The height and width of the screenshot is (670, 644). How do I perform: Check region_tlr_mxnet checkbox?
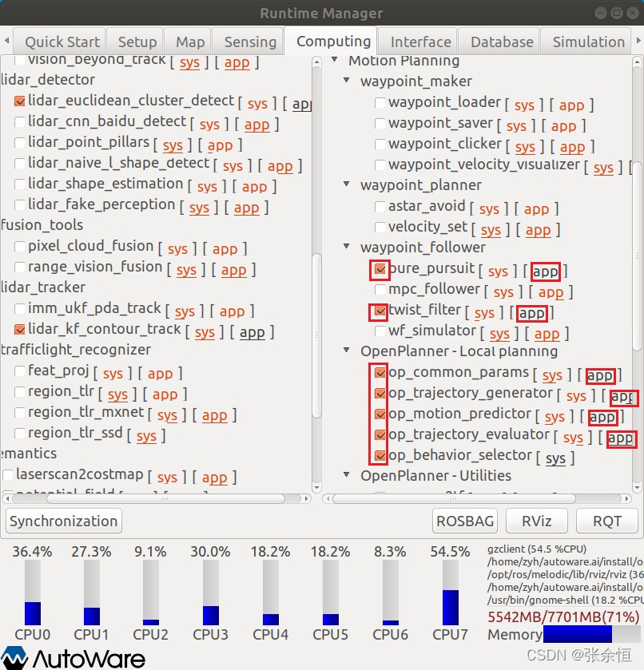[20, 413]
